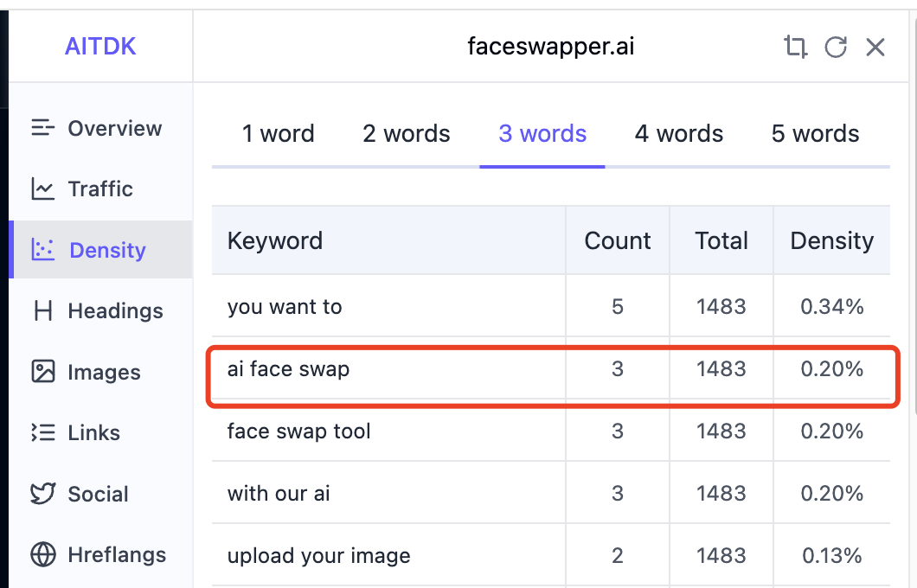Click the AITDK logo

(100, 46)
